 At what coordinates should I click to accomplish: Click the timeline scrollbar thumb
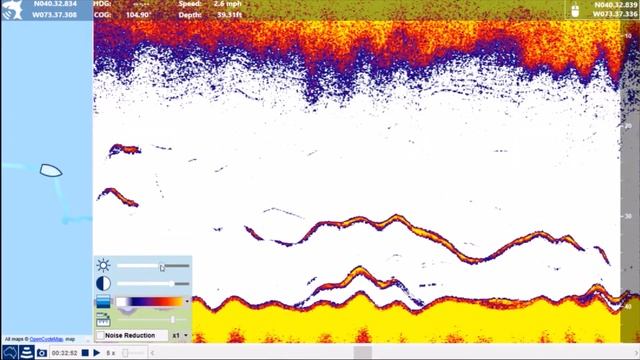tap(362, 353)
